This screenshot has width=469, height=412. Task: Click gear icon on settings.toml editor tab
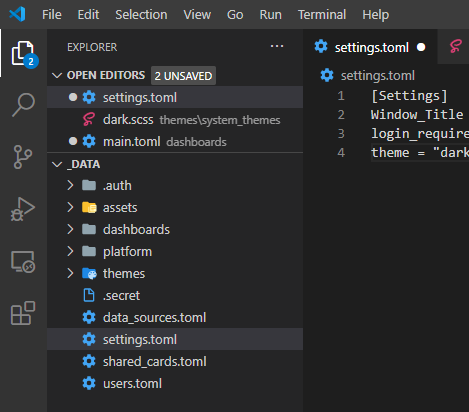[x=321, y=46]
